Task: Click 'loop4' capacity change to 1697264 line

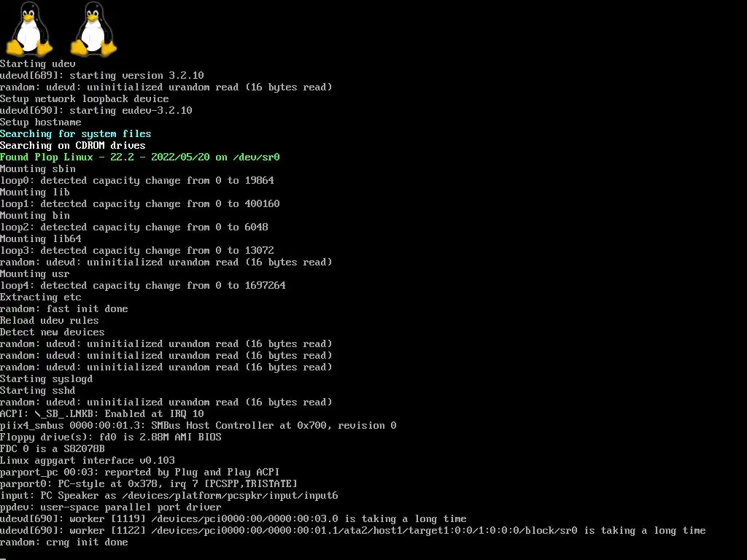Action: tap(143, 285)
